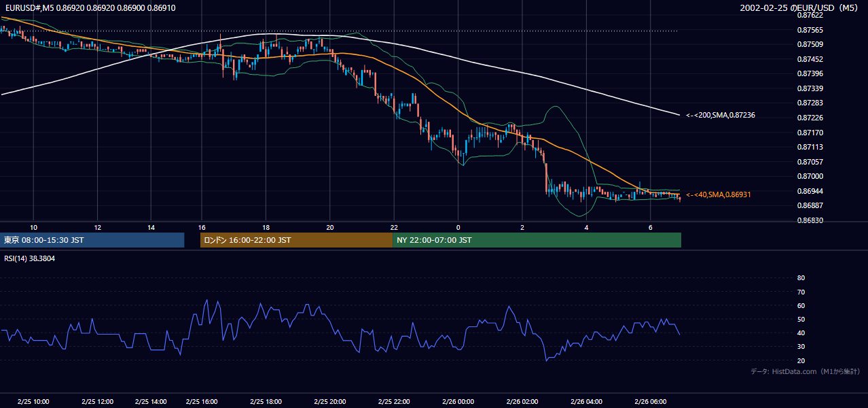The image size is (868, 408).
Task: Click RSI level 50 on the axis
Action: pyautogui.click(x=801, y=319)
